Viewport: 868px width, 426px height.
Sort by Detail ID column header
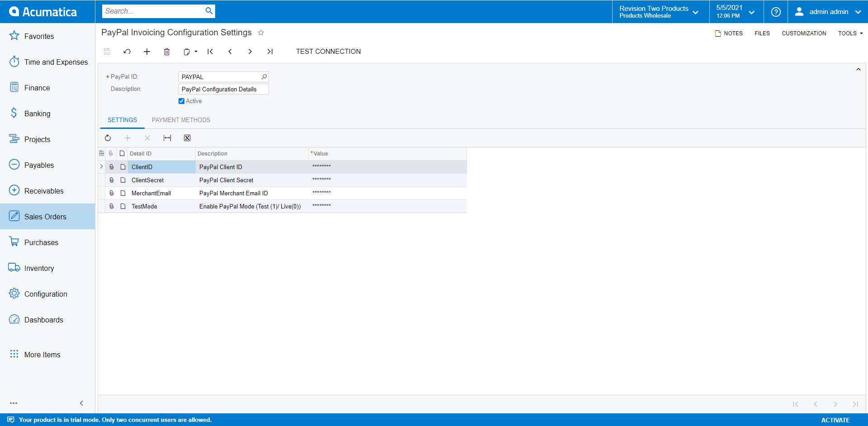(161, 154)
